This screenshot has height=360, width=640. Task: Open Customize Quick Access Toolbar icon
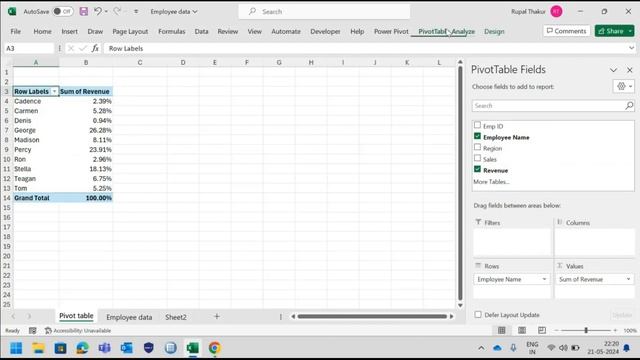pyautogui.click(x=136, y=12)
